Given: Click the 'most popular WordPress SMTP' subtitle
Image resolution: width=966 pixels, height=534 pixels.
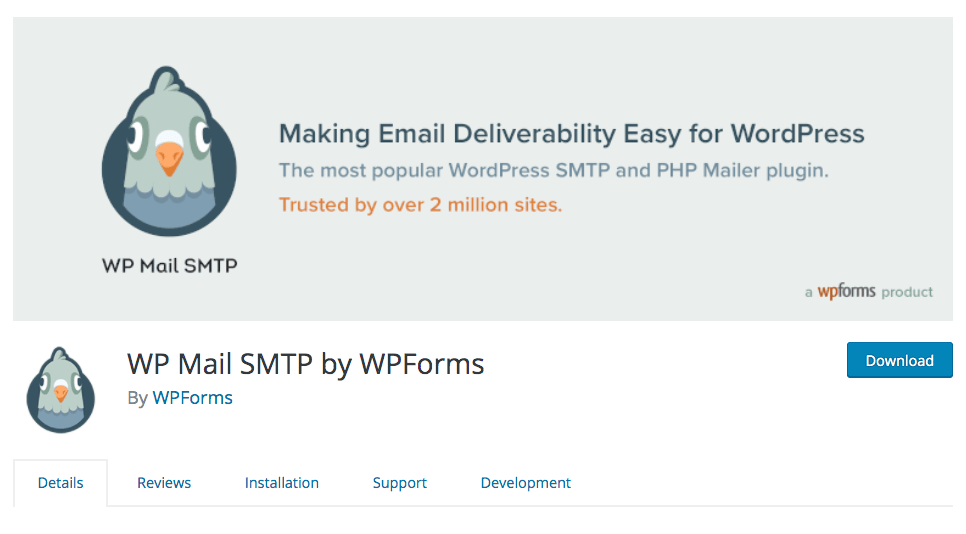Looking at the screenshot, I should [553, 170].
